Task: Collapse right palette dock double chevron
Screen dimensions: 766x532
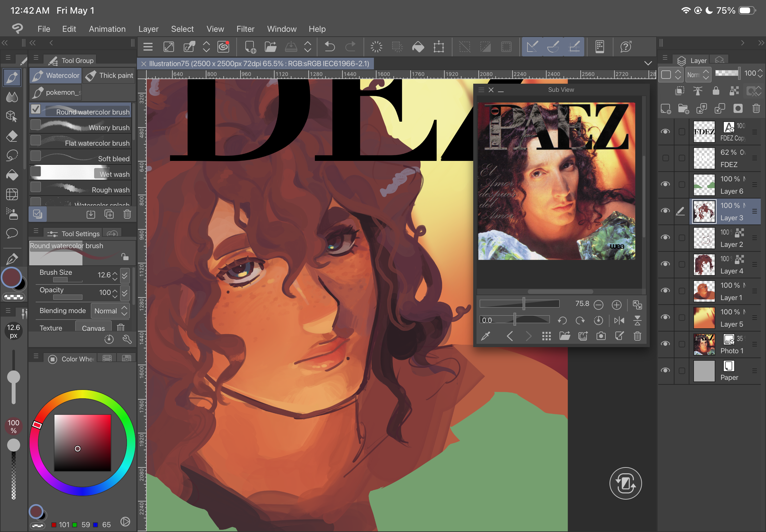Action: tap(761, 43)
